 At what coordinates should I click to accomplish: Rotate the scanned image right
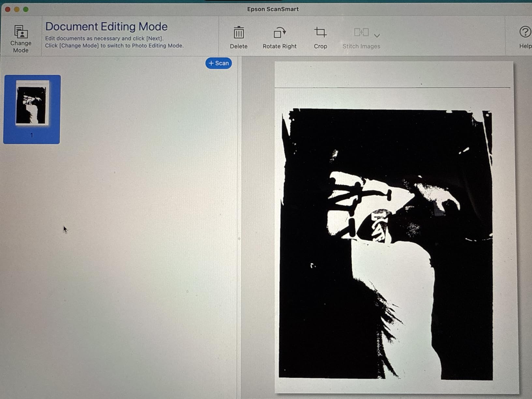pyautogui.click(x=280, y=37)
